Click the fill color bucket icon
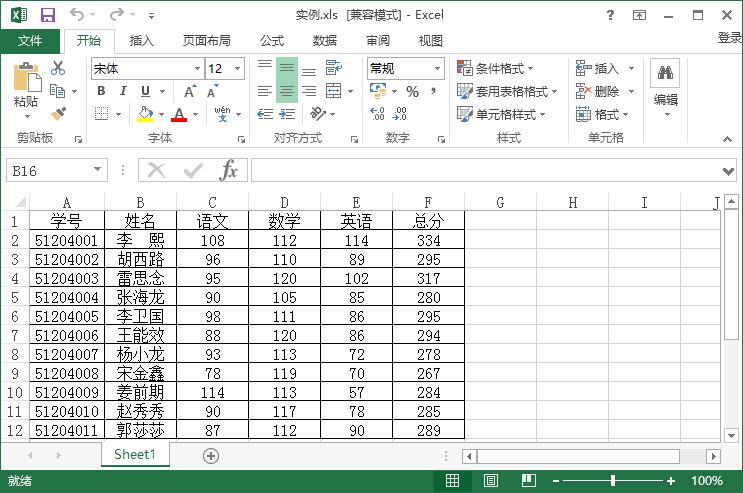Image resolution: width=743 pixels, height=493 pixels. pyautogui.click(x=145, y=114)
